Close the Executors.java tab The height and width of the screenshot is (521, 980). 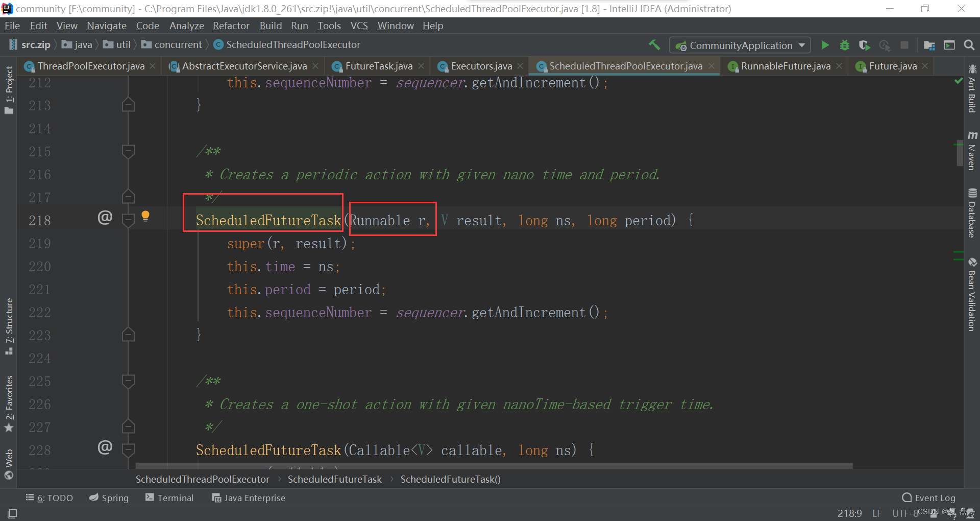520,66
